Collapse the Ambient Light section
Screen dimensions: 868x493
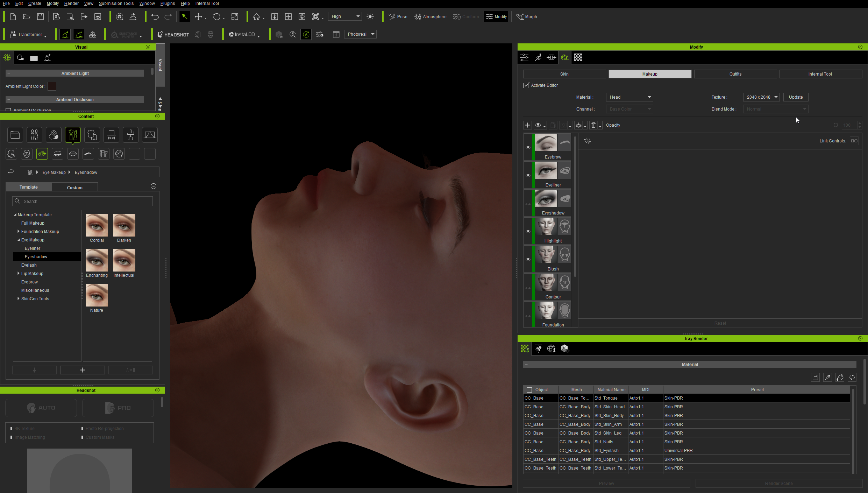point(9,73)
